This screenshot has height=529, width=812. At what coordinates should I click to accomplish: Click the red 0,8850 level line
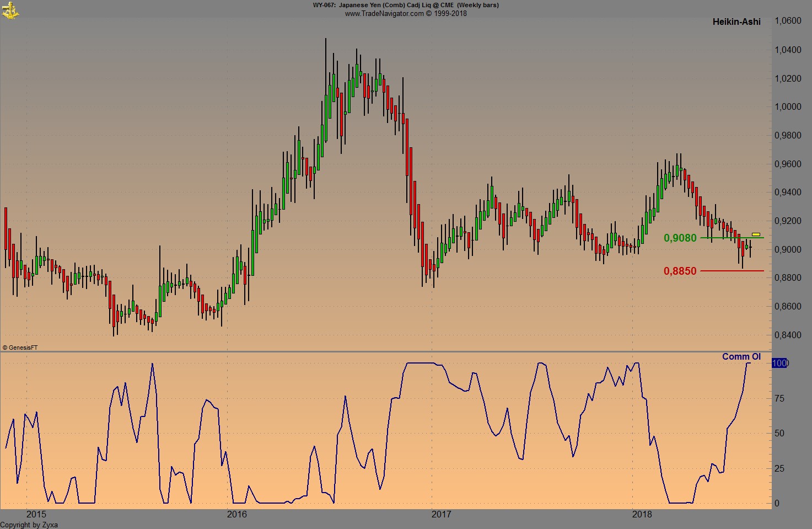[x=732, y=271]
